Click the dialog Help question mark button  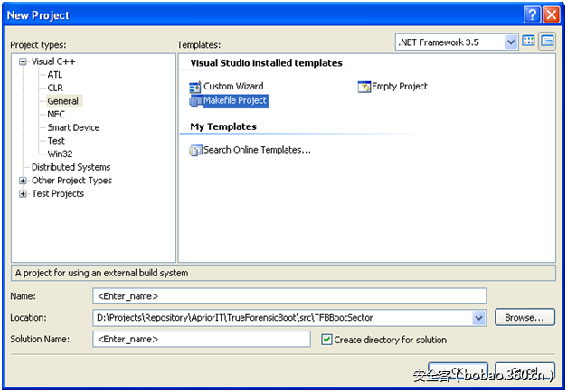point(532,14)
